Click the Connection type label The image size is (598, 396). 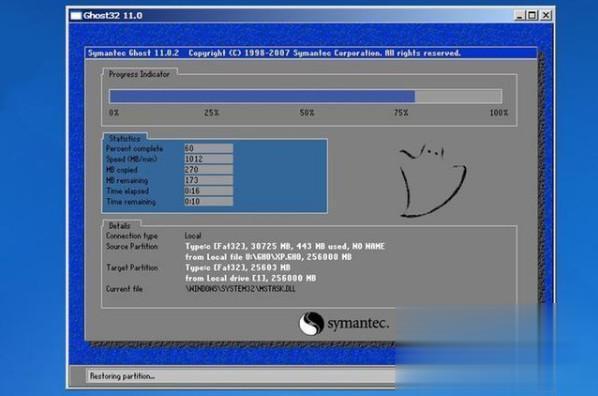click(x=132, y=236)
